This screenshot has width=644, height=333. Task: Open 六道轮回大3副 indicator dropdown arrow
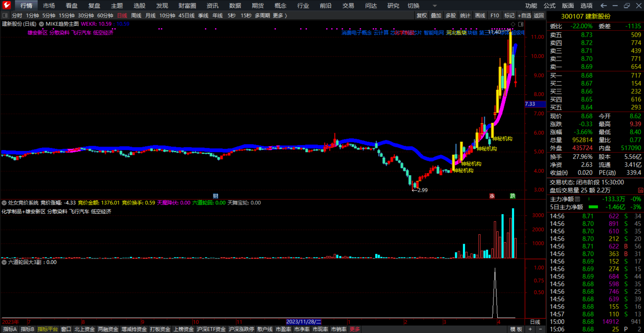[x=4, y=262]
